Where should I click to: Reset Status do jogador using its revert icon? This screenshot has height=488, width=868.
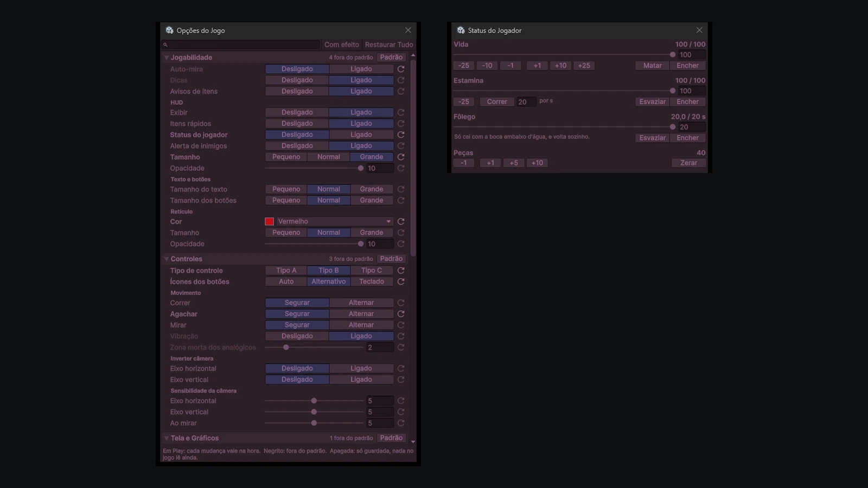click(x=401, y=134)
